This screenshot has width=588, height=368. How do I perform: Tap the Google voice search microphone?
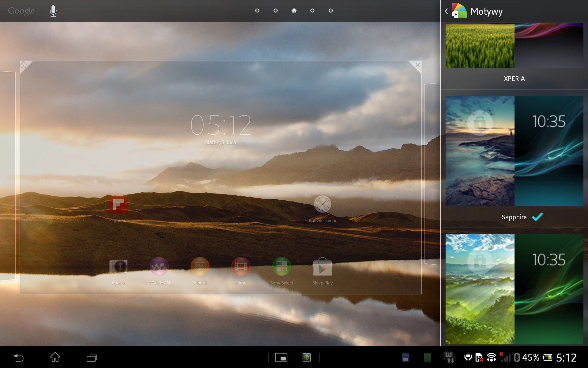(x=53, y=11)
